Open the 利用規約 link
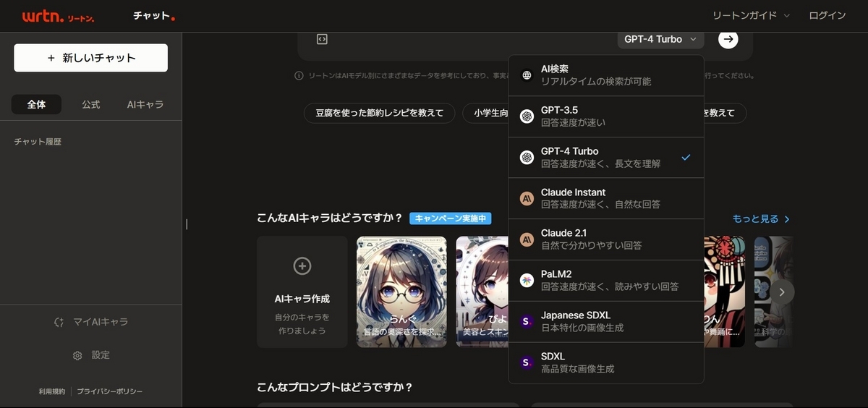Image resolution: width=868 pixels, height=408 pixels. coord(52,391)
